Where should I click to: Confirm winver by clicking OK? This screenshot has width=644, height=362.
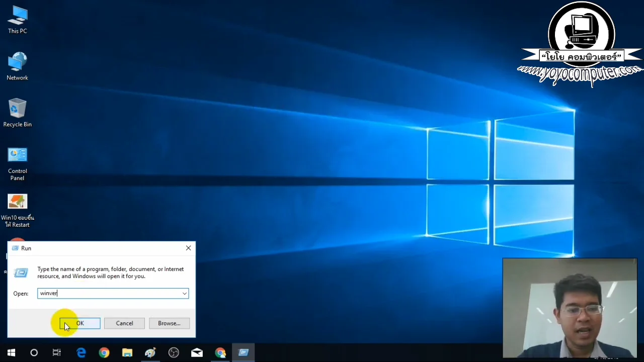point(79,323)
